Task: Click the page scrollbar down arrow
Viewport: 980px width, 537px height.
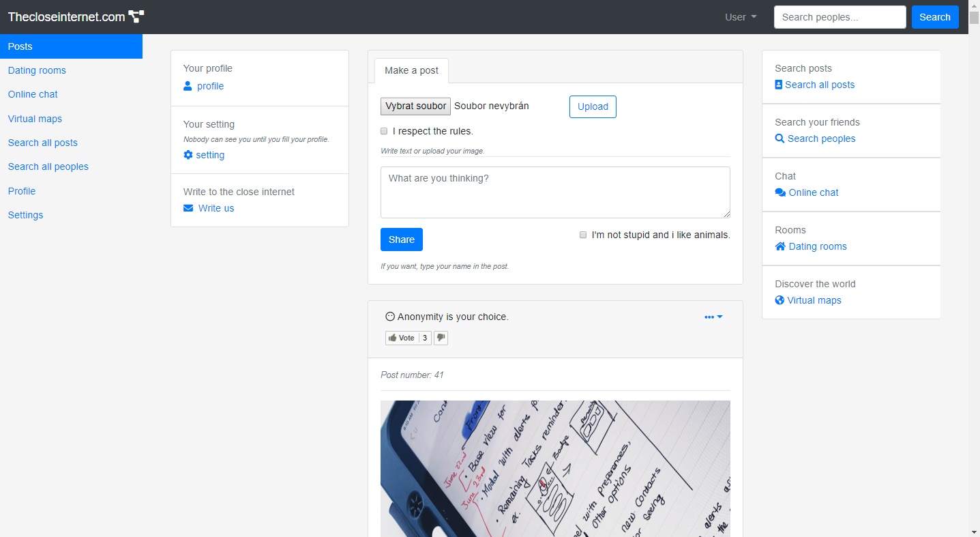Action: [x=974, y=531]
